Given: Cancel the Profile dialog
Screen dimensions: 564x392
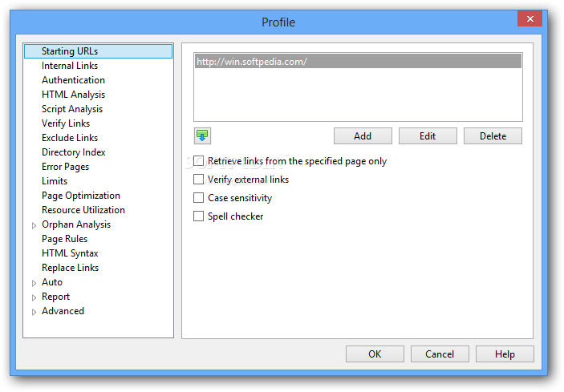Looking at the screenshot, I should click(x=440, y=354).
